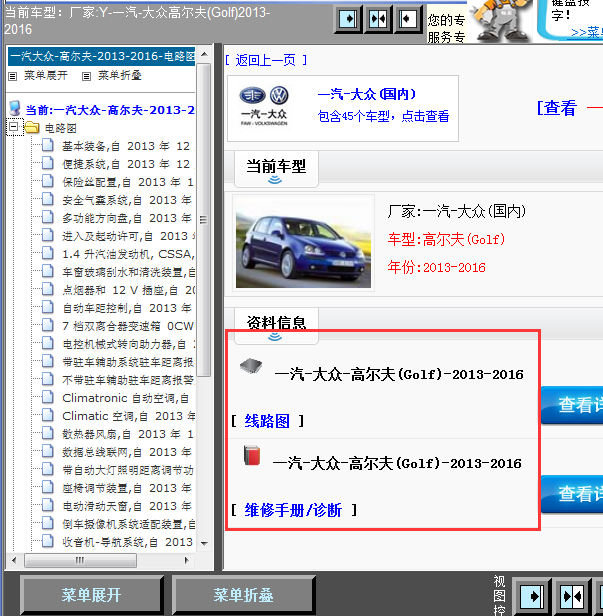Click document icon of Climatronic 自动空调 row
This screenshot has width=603, height=616.
coord(48,397)
